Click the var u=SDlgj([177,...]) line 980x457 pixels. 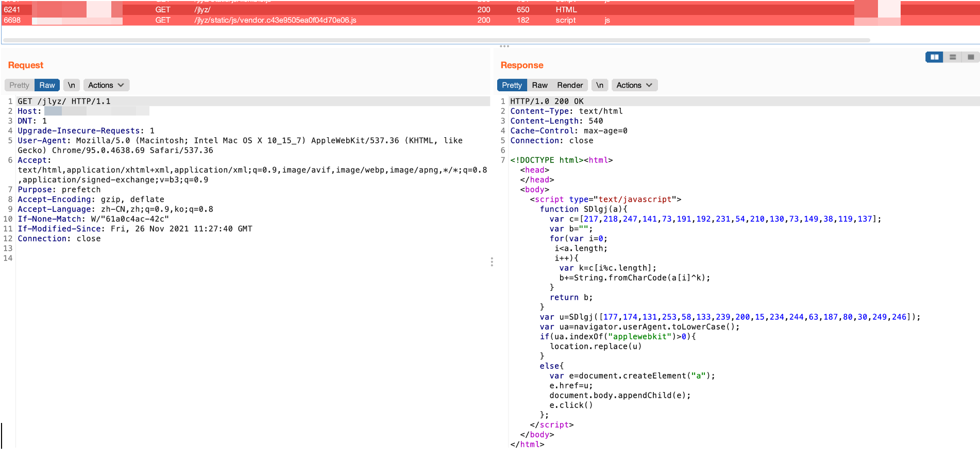[730, 317]
